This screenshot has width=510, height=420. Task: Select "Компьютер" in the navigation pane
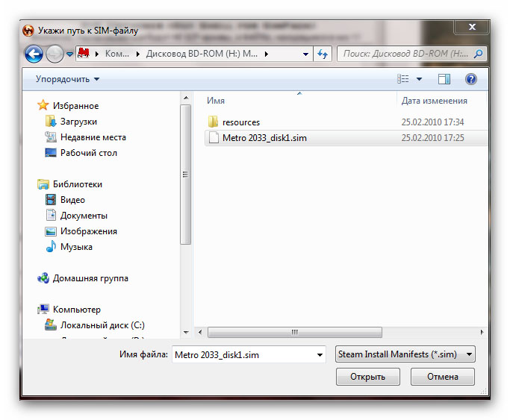77,310
